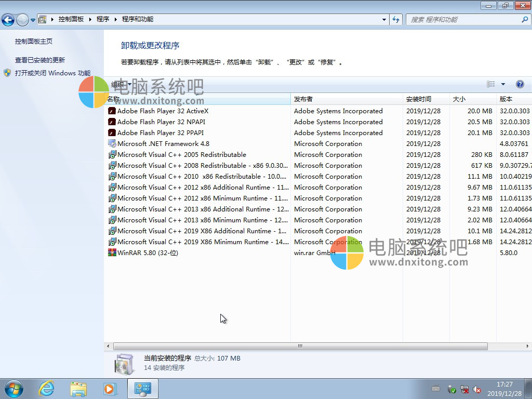Viewport: 532px width, 399px height.
Task: Click the refresh button beside address bar
Action: [396, 19]
